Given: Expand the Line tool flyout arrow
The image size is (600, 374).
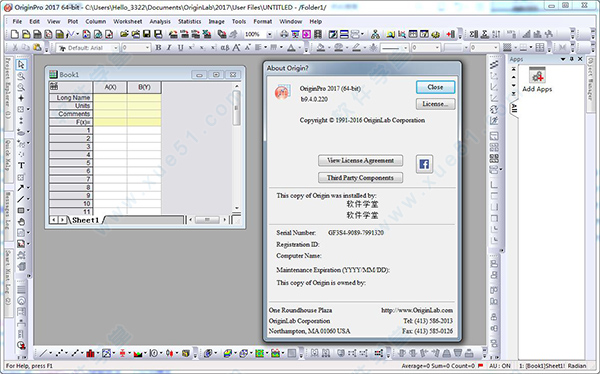Looking at the screenshot, I should tap(28, 199).
